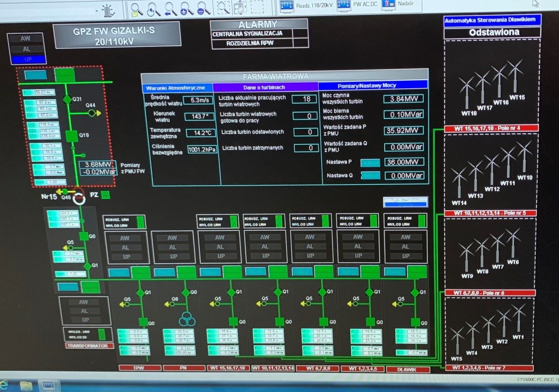
Task: Select the Q31 disconnector symbol
Action: pos(67,99)
